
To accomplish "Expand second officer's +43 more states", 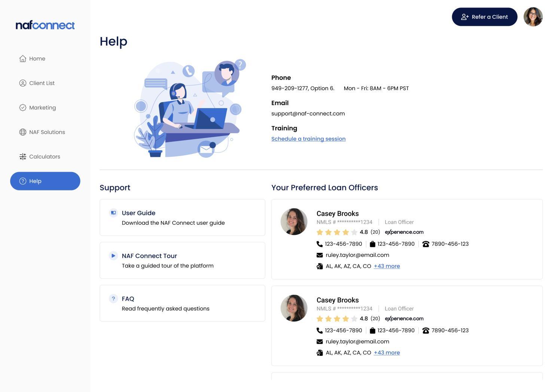I will (x=387, y=353).
